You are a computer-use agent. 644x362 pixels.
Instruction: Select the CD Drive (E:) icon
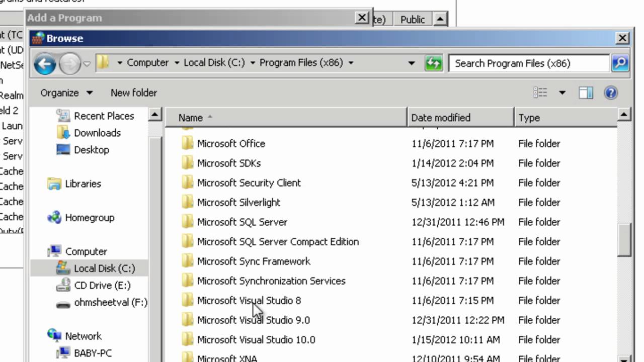tap(63, 286)
